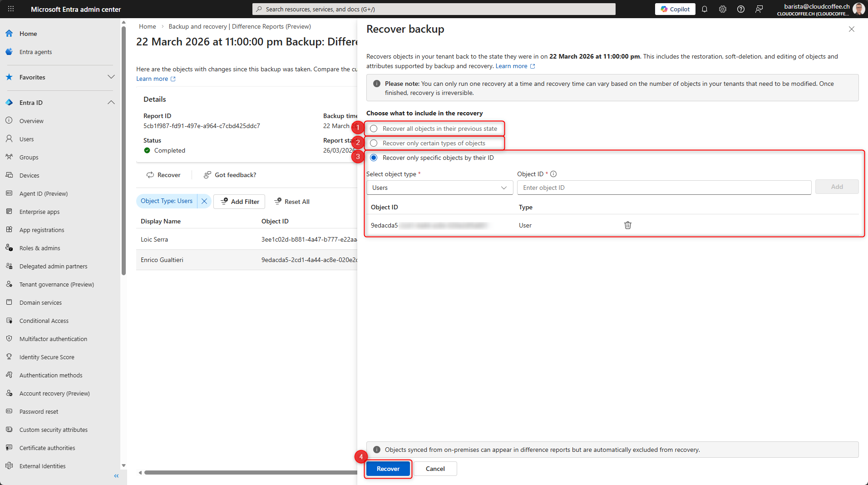Select Recover all objects in previous state
This screenshot has width=868, height=485.
(x=374, y=129)
